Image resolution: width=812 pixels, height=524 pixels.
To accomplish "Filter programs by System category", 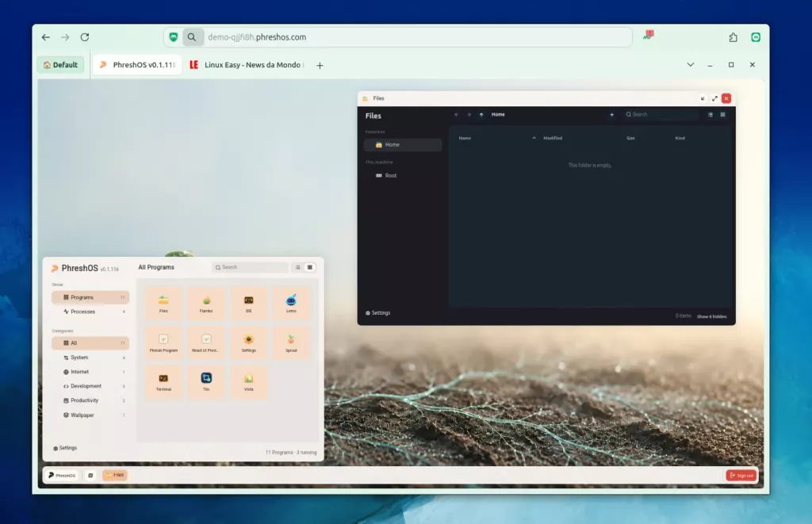I will coord(90,358).
